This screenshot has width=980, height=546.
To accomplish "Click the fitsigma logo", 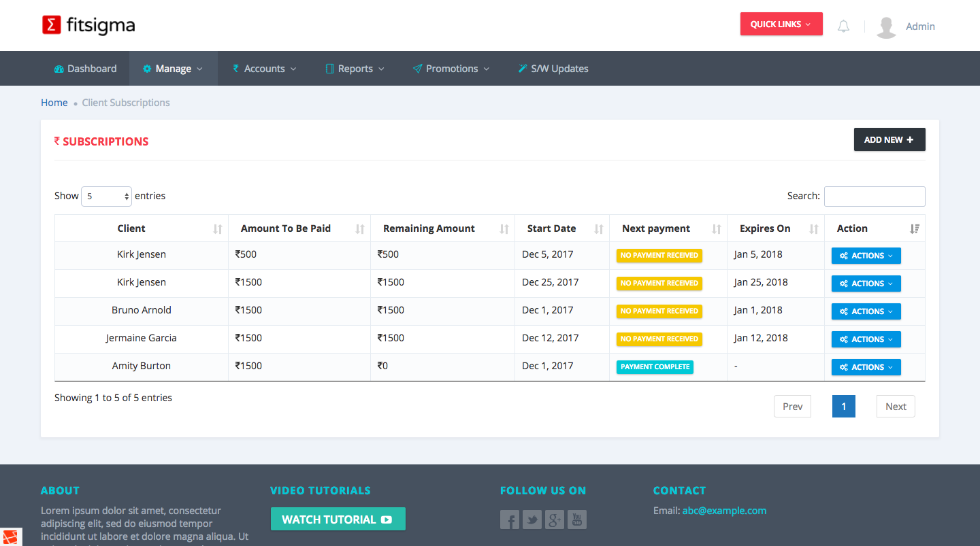I will (x=88, y=26).
